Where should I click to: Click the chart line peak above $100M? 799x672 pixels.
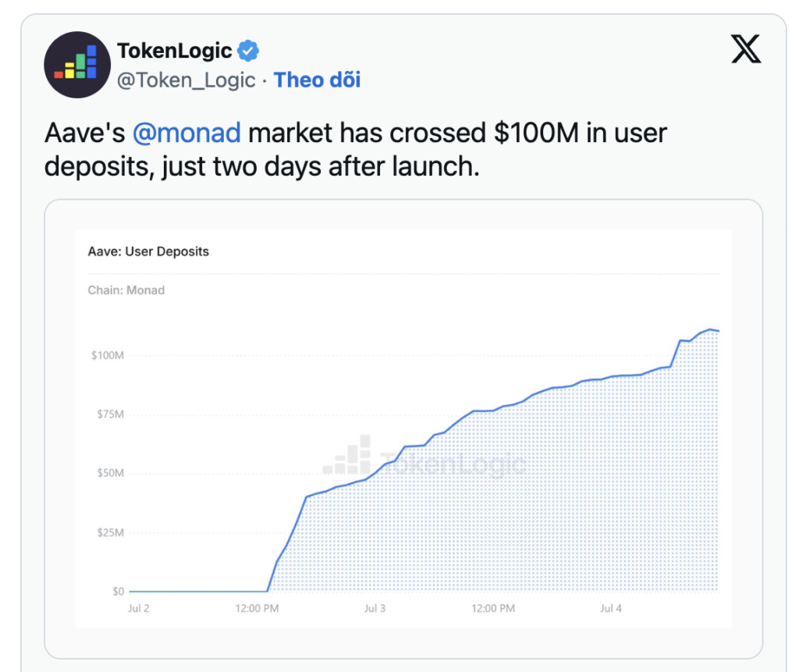709,329
